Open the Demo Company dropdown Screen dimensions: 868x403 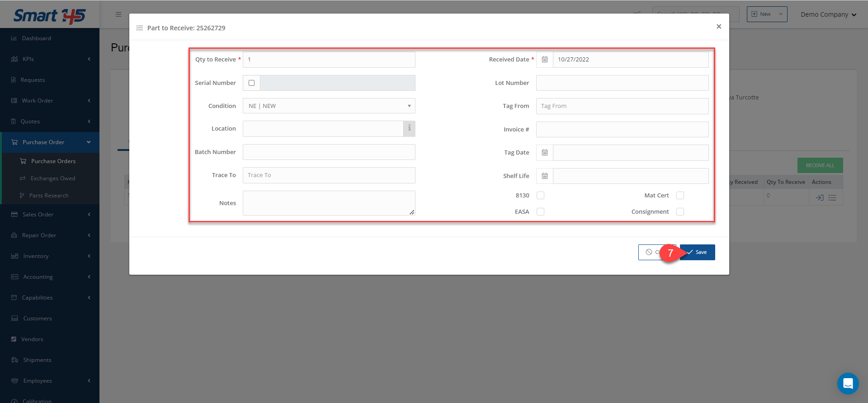point(828,14)
